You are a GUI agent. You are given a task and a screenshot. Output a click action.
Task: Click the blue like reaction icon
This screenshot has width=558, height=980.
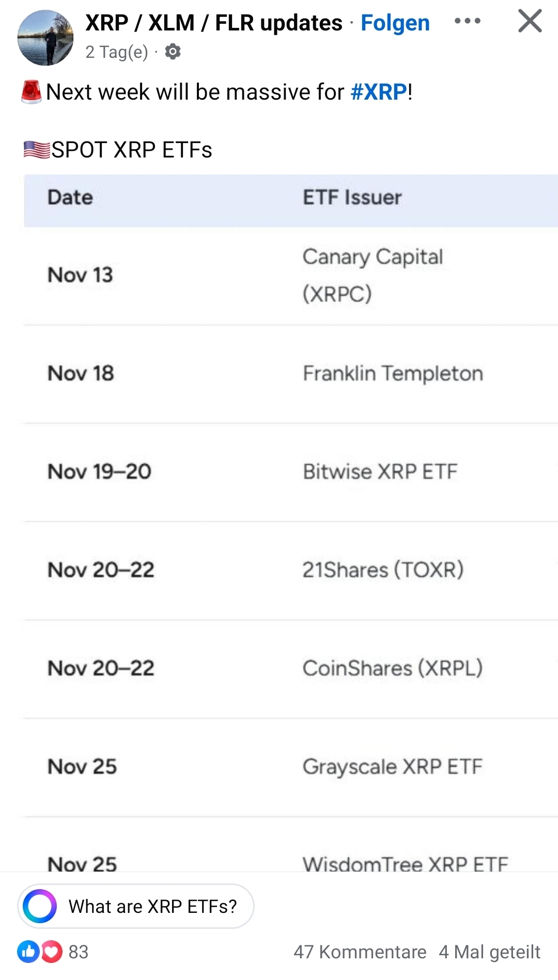28,952
